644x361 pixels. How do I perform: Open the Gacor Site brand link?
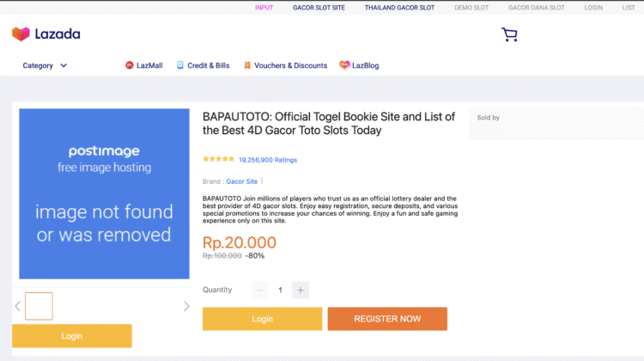[242, 181]
